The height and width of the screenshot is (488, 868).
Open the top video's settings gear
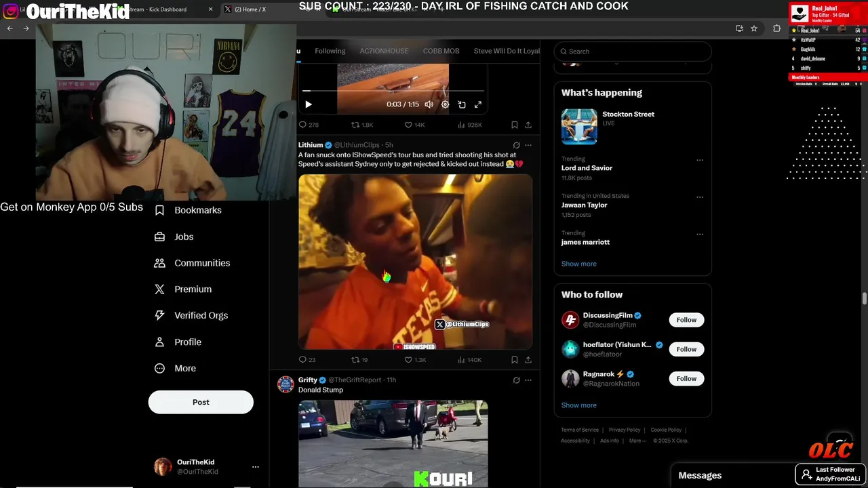click(445, 104)
